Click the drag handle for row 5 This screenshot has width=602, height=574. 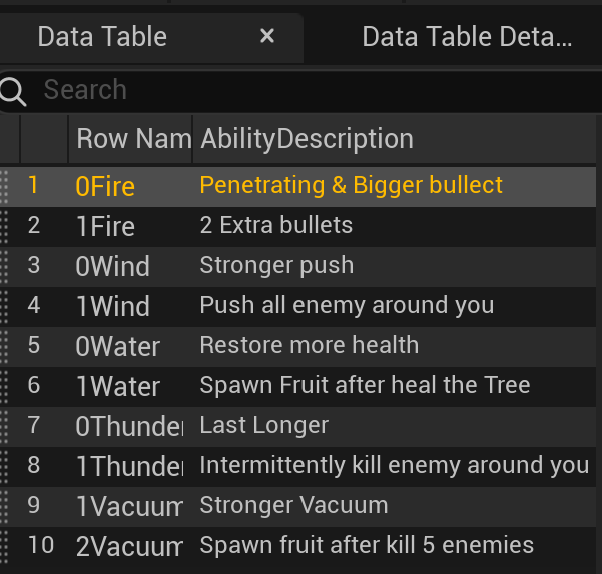(6, 346)
